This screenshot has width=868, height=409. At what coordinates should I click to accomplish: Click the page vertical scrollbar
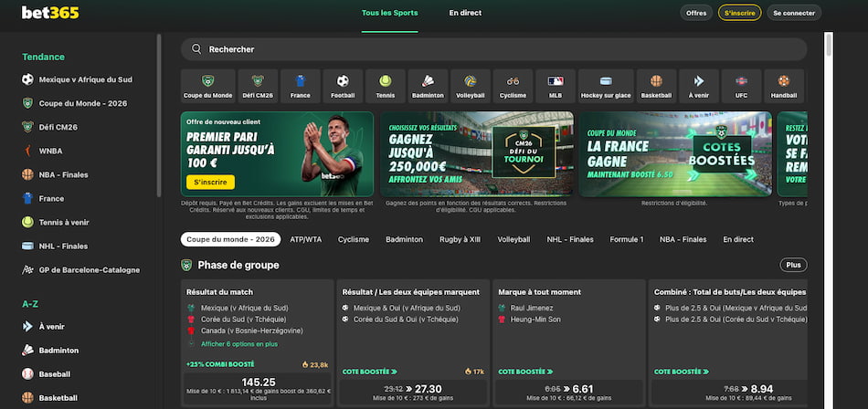829,44
